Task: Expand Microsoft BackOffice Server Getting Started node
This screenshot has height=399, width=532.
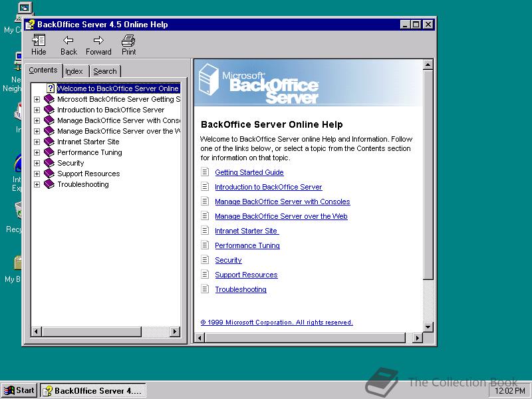Action: (x=37, y=99)
